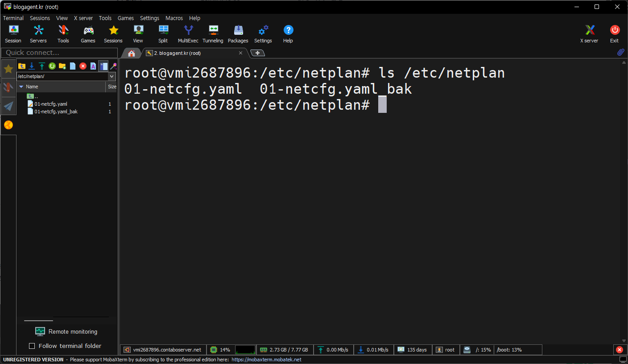Open the Packages toolbar icon
Viewport: 628px width, 364px height.
238,34
